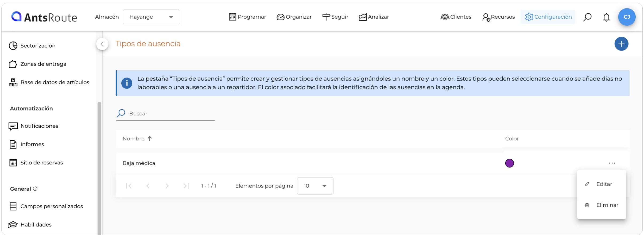This screenshot has height=238, width=644.
Task: Open the Programar tab
Action: point(247,17)
